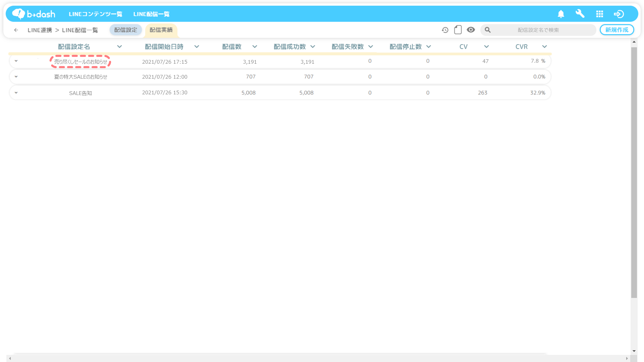Viewport: 644px width, 362px height.
Task: Click the CVR value 32.9%
Action: 538,93
